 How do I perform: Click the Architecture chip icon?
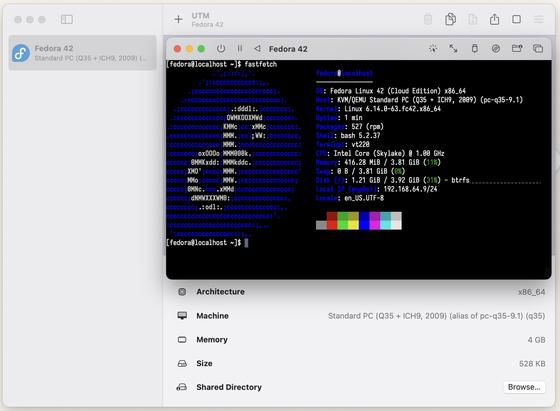pos(182,292)
